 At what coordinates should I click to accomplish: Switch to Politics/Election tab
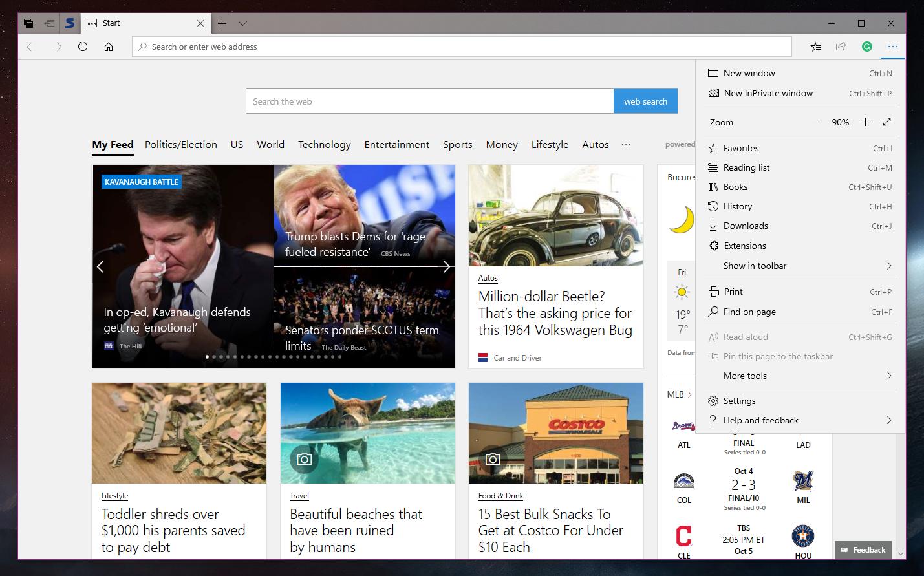click(181, 145)
